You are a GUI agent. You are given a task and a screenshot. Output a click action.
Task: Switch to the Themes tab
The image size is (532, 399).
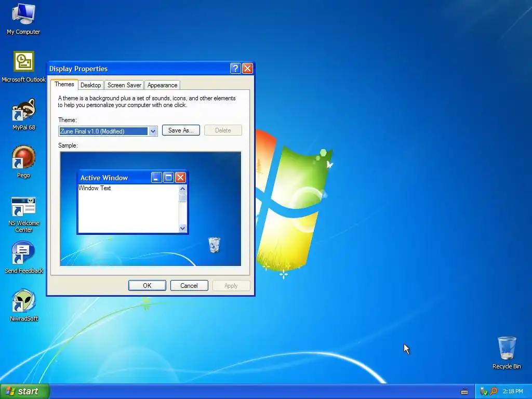[64, 84]
